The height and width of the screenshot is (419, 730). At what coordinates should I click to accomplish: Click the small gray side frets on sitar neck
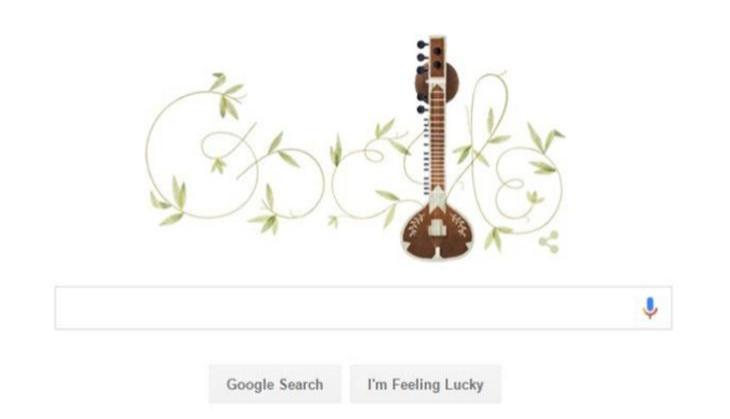pos(426,156)
